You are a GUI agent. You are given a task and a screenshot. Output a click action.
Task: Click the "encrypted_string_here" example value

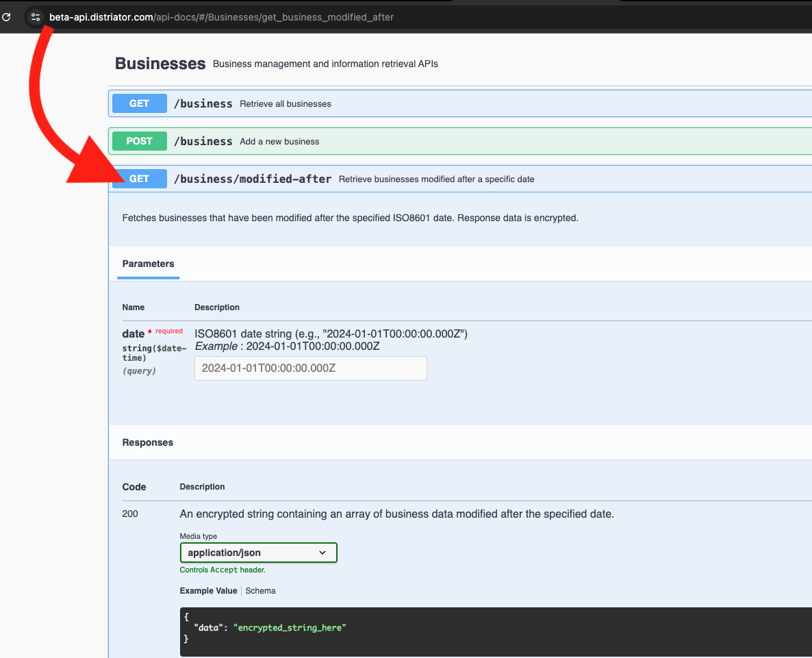[290, 627]
